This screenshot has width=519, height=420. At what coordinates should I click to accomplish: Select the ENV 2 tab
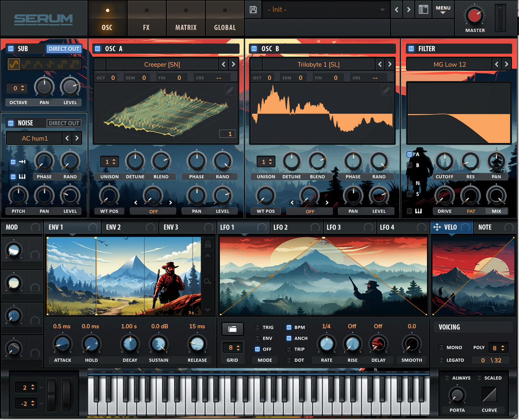(x=130, y=227)
